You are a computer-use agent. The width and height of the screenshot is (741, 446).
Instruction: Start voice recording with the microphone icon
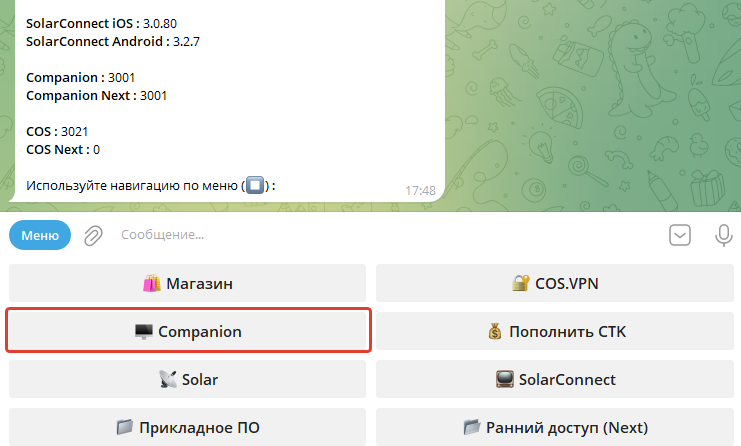click(724, 235)
